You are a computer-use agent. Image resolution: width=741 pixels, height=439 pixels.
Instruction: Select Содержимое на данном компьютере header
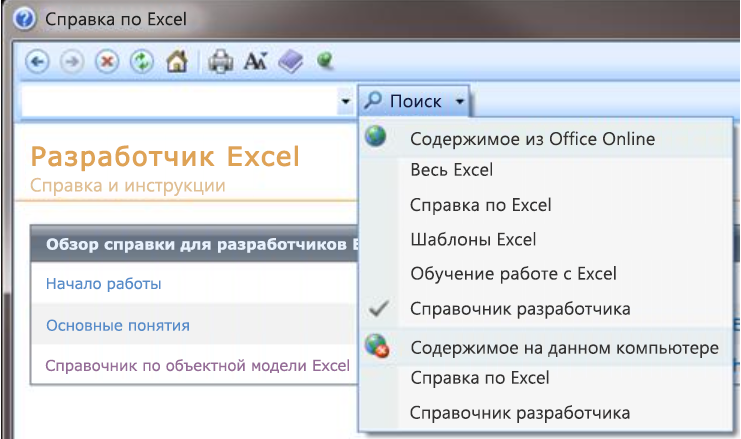pos(564,348)
